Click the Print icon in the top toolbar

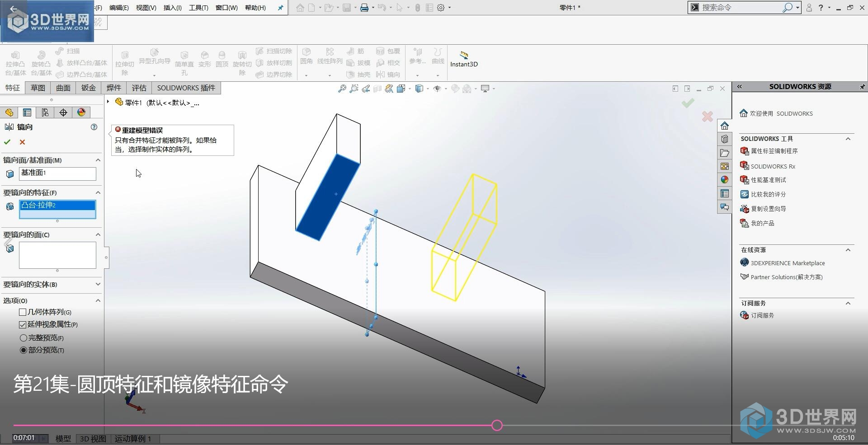tap(364, 8)
